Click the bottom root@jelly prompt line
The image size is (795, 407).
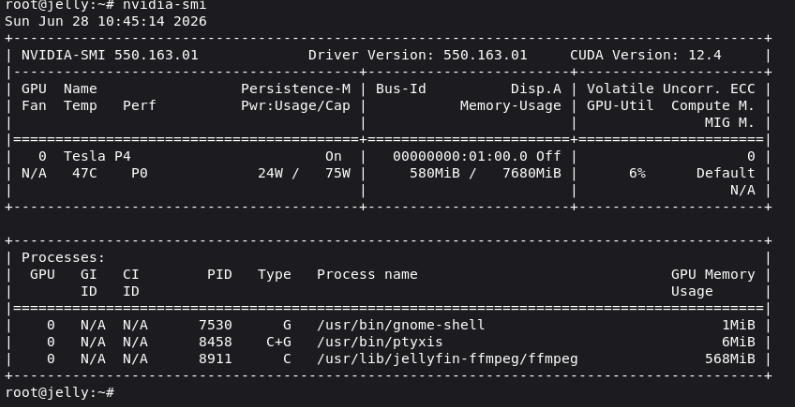point(60,393)
